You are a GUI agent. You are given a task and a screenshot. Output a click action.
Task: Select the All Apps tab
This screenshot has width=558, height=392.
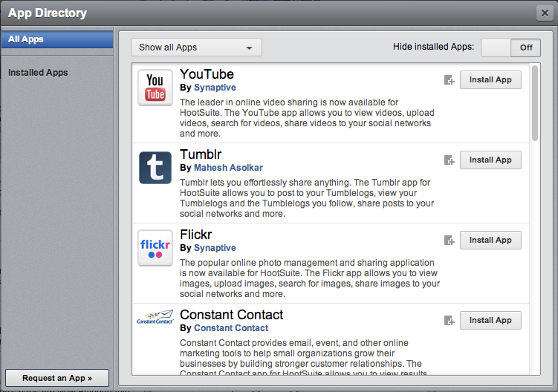click(x=57, y=39)
